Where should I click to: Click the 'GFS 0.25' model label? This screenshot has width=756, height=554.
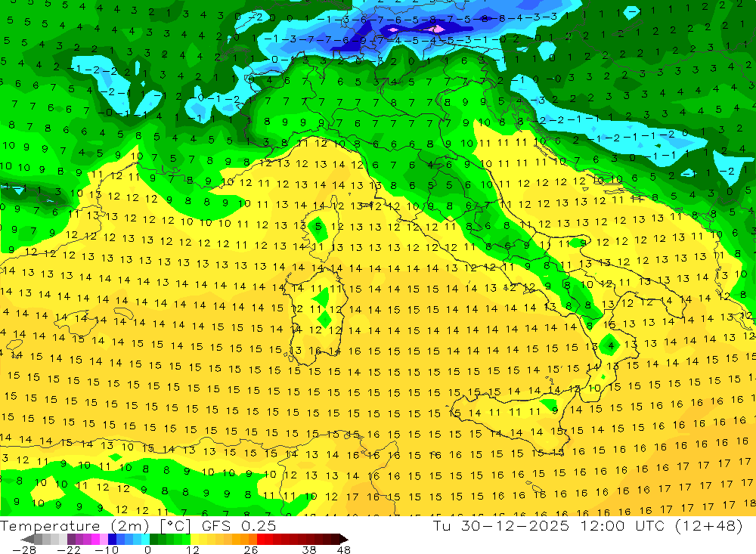(239, 526)
